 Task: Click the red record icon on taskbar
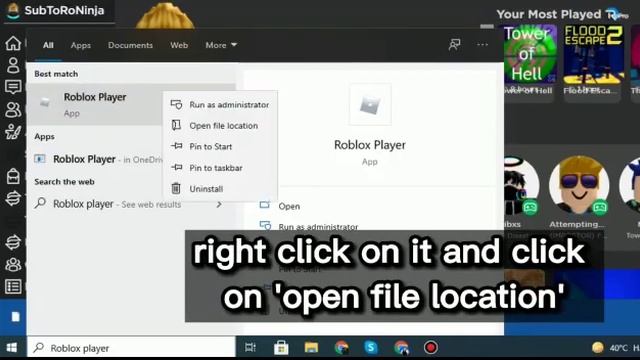click(x=430, y=347)
